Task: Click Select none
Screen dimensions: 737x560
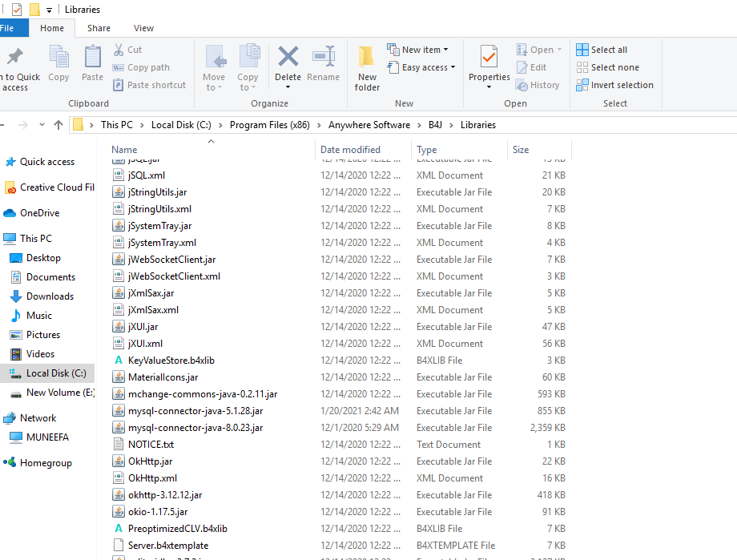Action: 608,67
